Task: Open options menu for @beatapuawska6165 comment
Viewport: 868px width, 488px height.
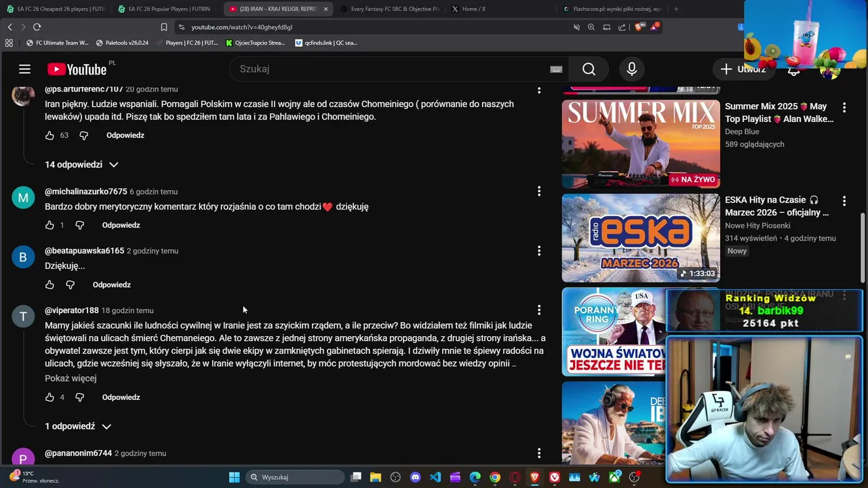Action: click(x=539, y=251)
